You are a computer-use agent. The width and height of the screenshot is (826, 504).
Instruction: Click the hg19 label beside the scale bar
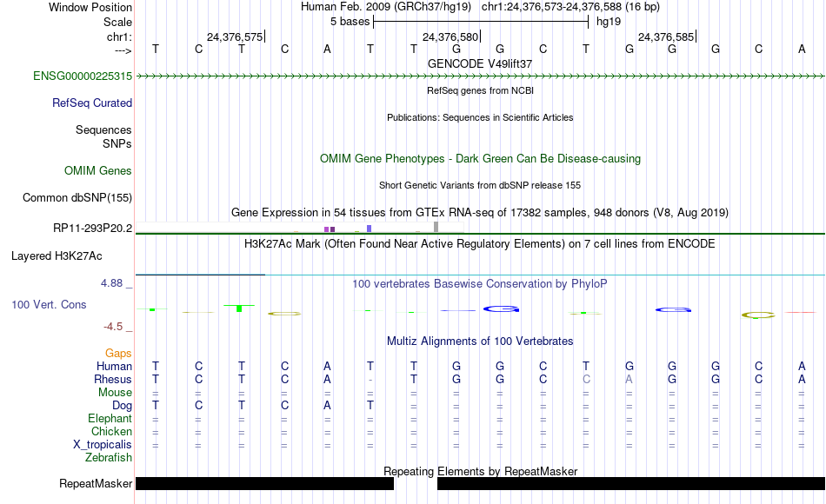pos(609,22)
